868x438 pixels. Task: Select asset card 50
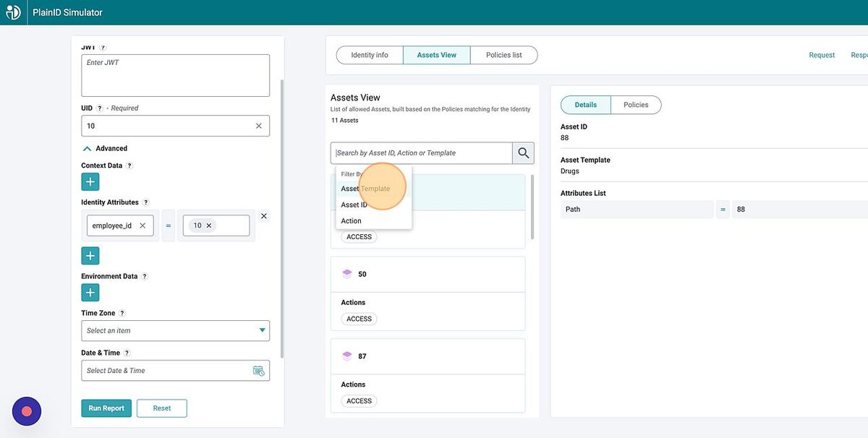coord(427,293)
